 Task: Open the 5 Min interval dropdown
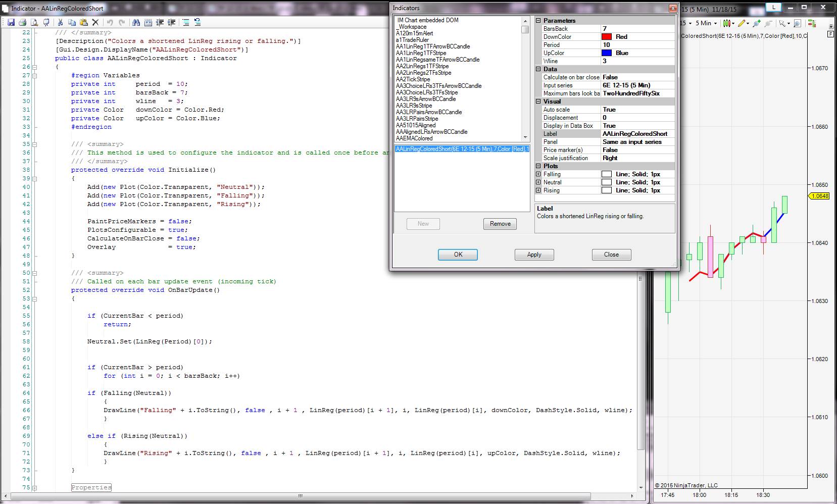[706, 23]
